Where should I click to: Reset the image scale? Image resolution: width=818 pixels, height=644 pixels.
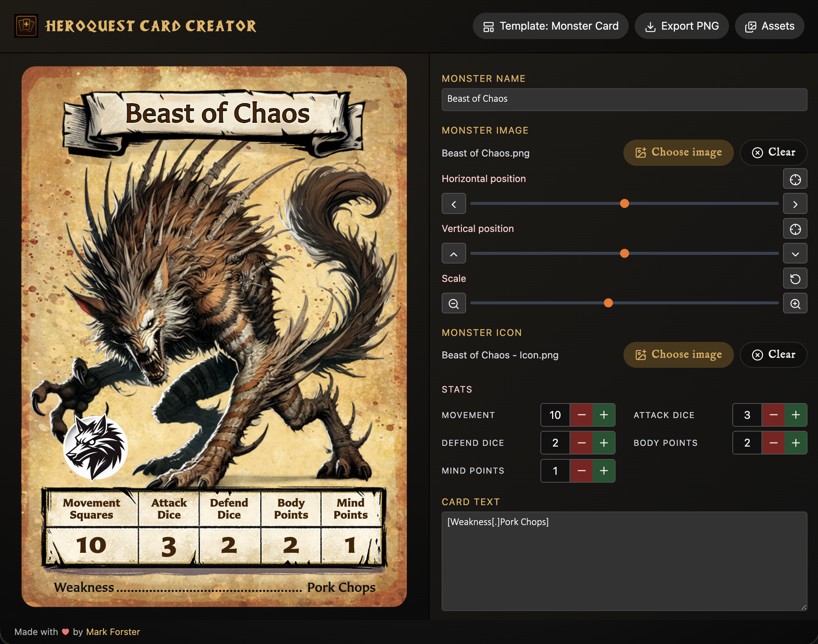(x=795, y=278)
